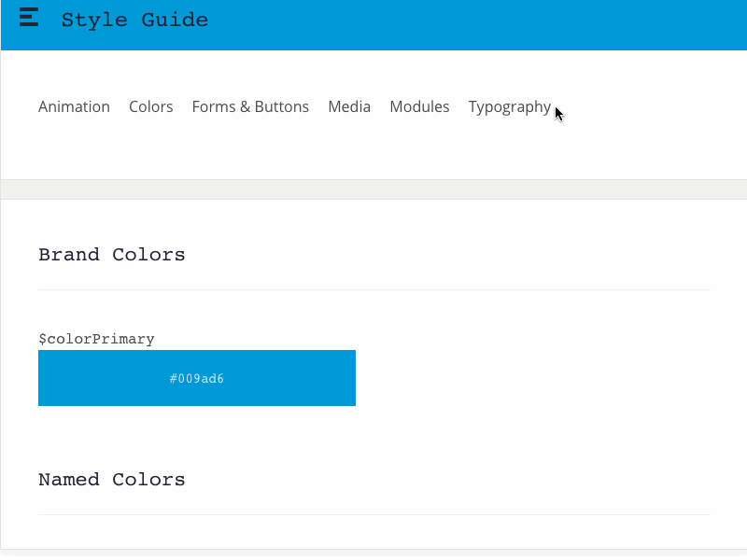The image size is (747, 560).
Task: Click the blue header bar
Action: [467, 23]
